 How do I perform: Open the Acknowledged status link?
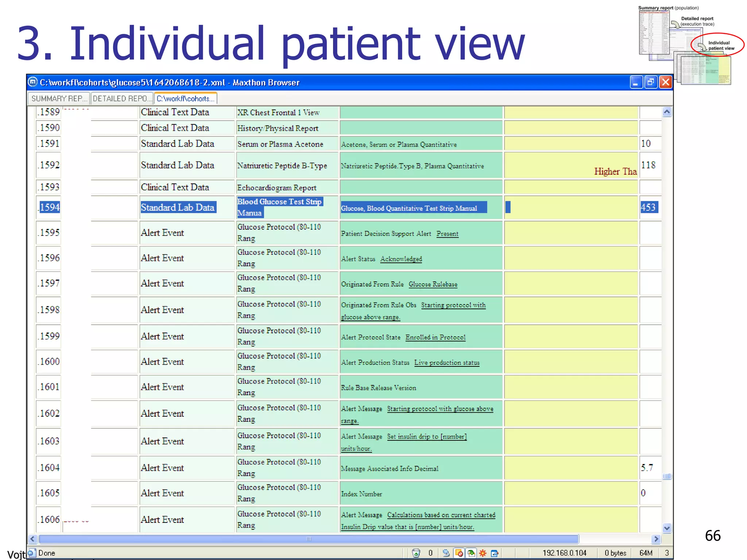[401, 259]
